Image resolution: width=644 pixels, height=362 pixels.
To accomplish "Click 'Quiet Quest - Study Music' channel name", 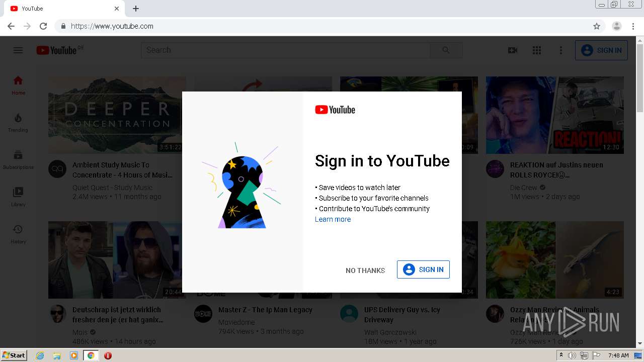I will point(112,188).
